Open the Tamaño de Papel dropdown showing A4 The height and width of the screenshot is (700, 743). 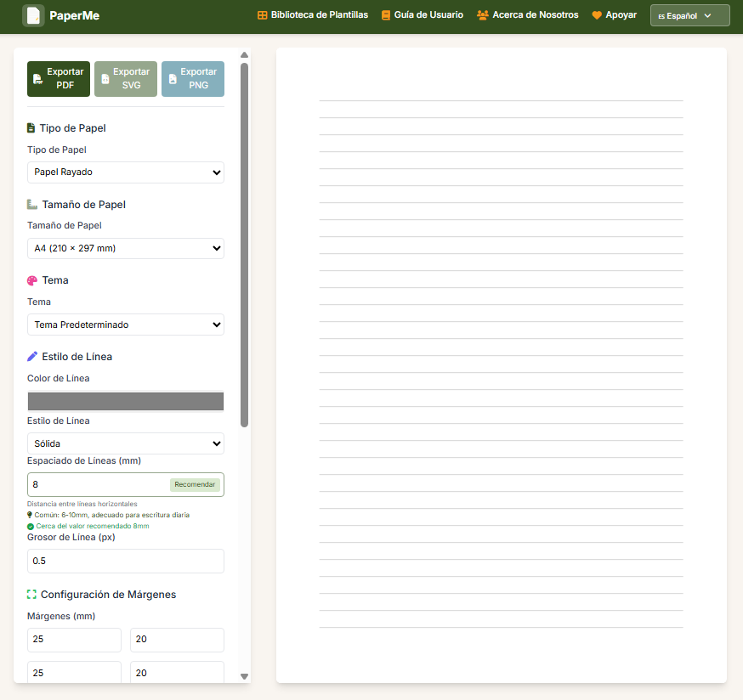click(x=125, y=248)
